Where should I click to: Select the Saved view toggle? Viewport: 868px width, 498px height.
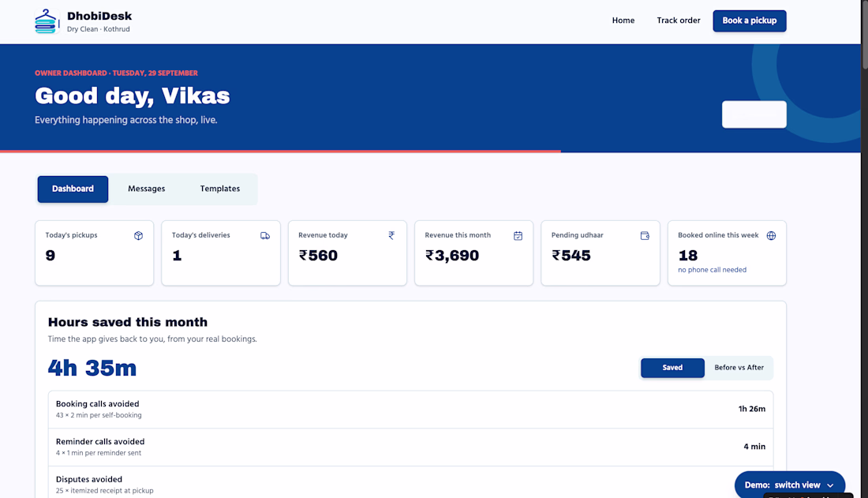click(x=672, y=368)
